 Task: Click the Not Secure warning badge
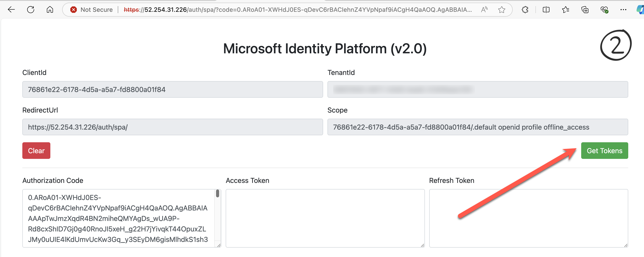pyautogui.click(x=91, y=10)
